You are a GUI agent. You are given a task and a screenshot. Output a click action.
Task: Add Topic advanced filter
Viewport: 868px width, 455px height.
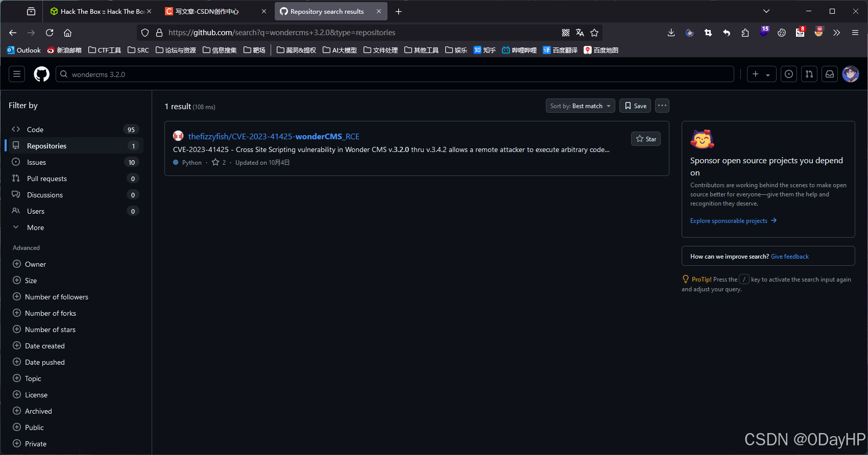[x=27, y=378]
